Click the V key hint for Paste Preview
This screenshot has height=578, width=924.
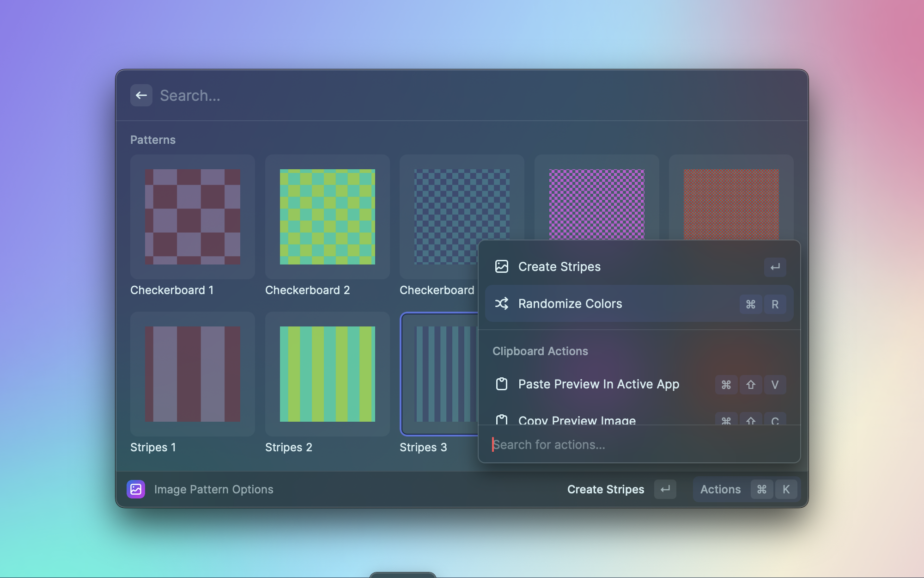click(775, 385)
